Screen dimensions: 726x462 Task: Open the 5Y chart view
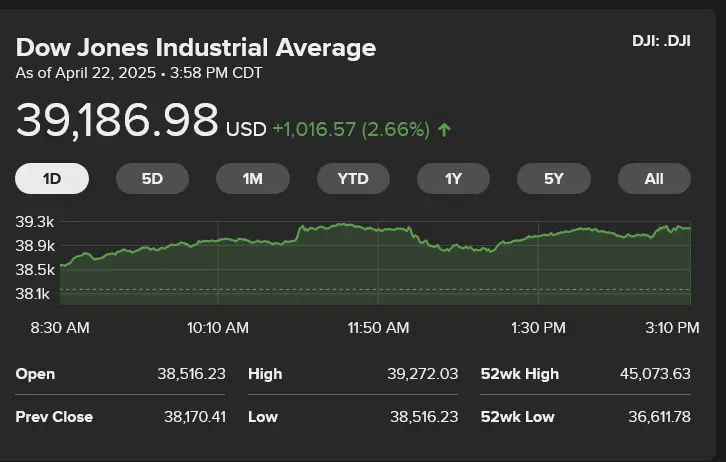point(554,179)
